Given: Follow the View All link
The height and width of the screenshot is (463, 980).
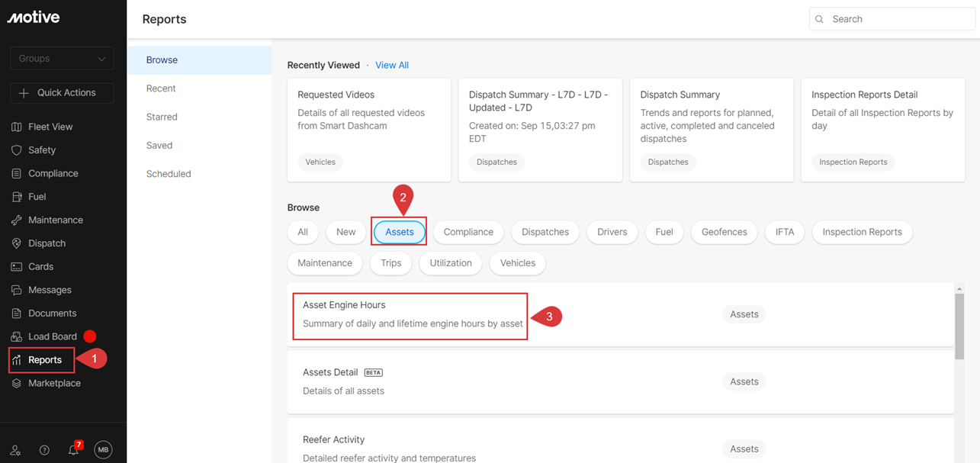Looking at the screenshot, I should [392, 66].
